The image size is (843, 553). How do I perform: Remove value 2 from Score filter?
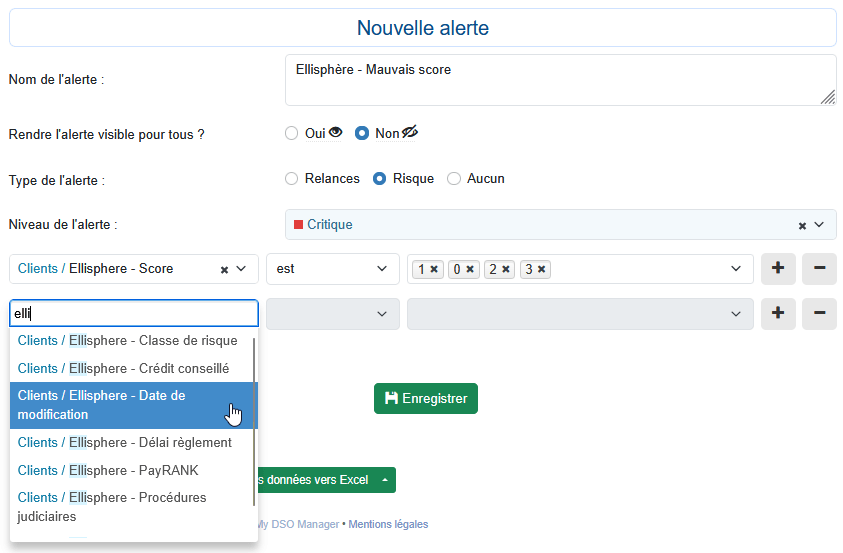506,269
